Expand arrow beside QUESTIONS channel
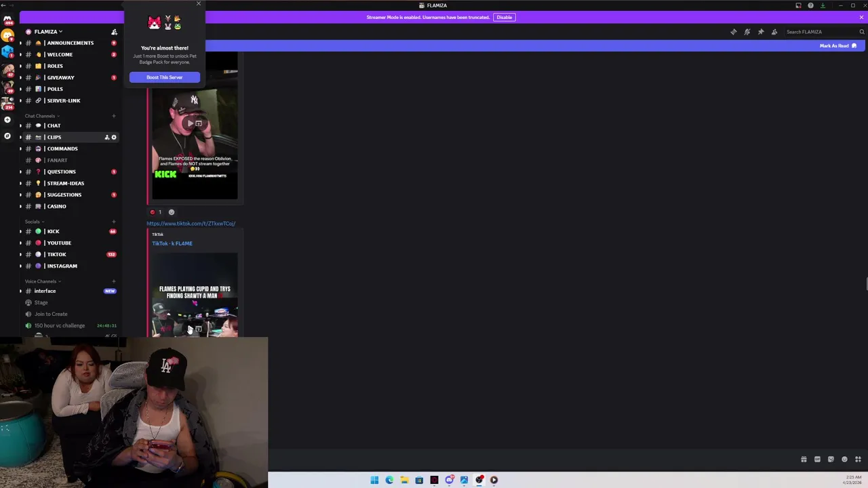 (20, 171)
